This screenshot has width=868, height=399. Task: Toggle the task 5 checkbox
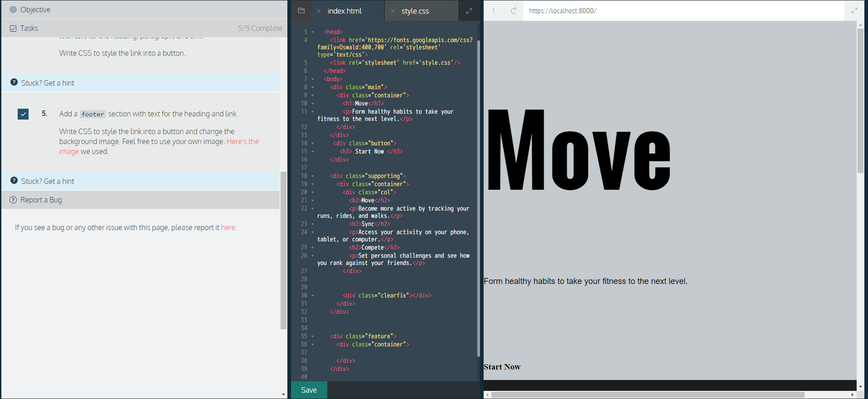click(x=23, y=114)
